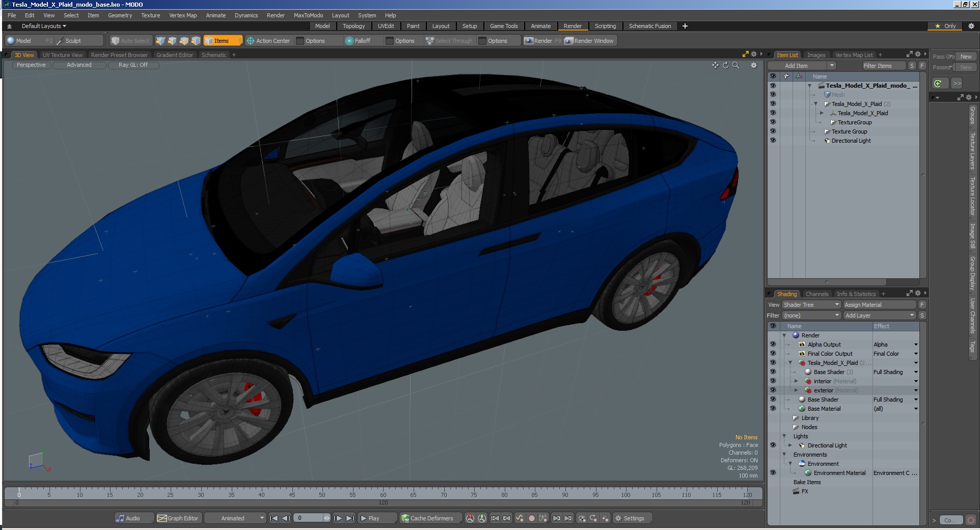This screenshot has width=980, height=530.
Task: Open the Shader Tree view dropdown
Action: 811,305
